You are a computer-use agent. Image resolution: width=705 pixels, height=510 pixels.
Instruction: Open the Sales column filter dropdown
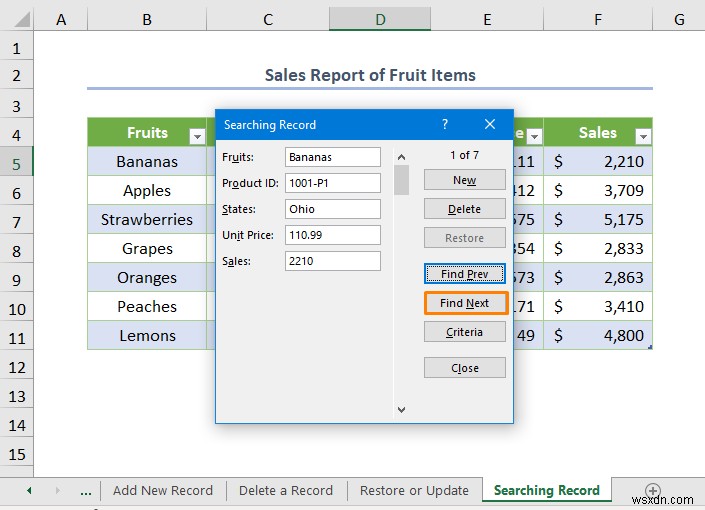[643, 136]
